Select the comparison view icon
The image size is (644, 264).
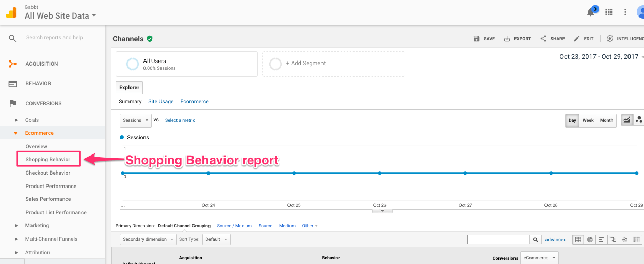coord(613,240)
